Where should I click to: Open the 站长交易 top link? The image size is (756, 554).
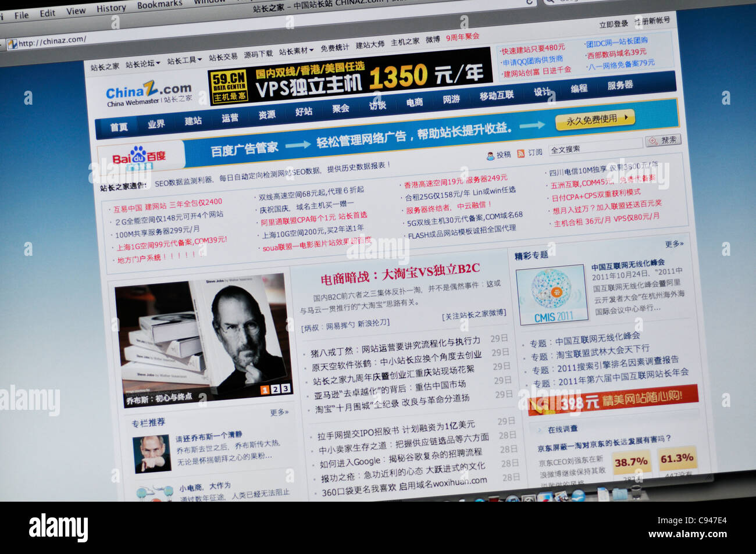(x=223, y=57)
